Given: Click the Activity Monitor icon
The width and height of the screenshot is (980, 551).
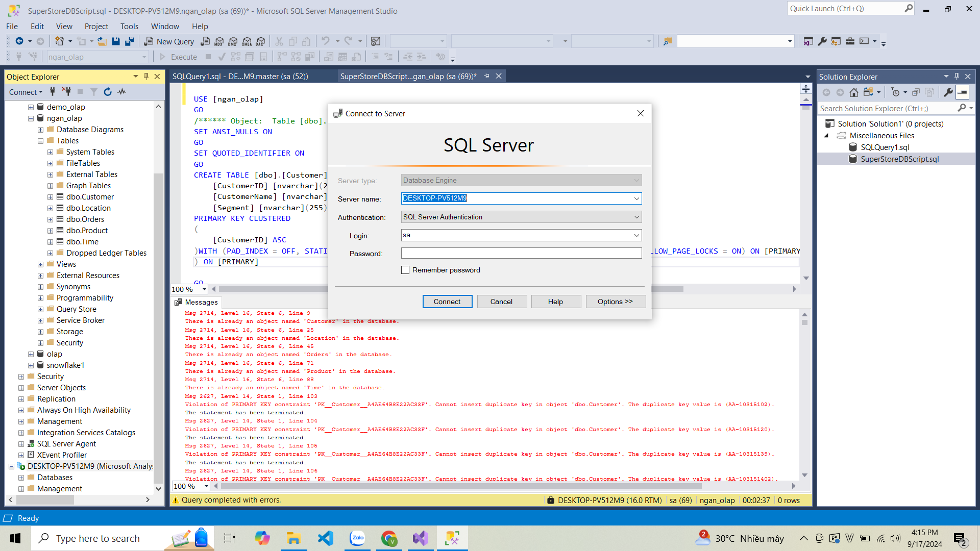Looking at the screenshot, I should point(376,41).
